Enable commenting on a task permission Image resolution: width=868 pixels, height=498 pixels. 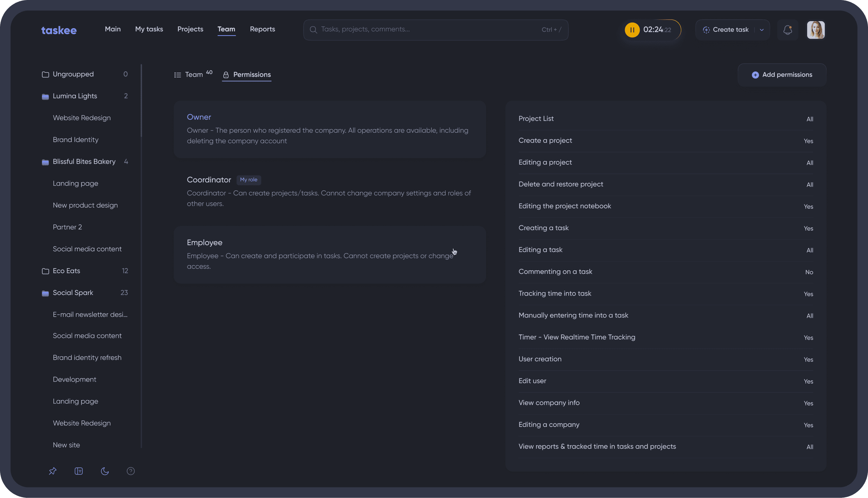click(x=808, y=272)
